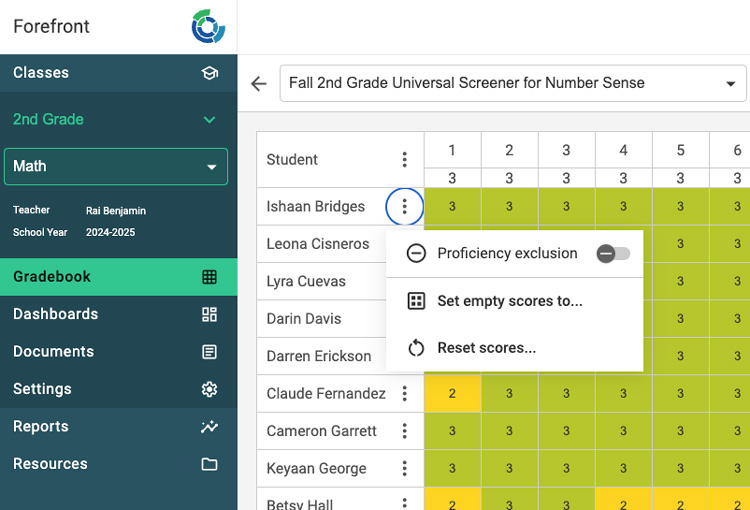Open Resources from the sidebar

[119, 464]
